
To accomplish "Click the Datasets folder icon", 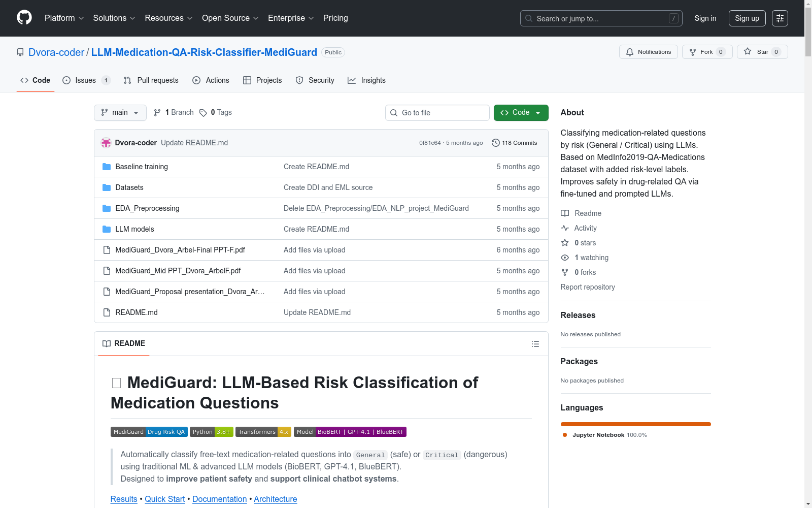I will (107, 187).
